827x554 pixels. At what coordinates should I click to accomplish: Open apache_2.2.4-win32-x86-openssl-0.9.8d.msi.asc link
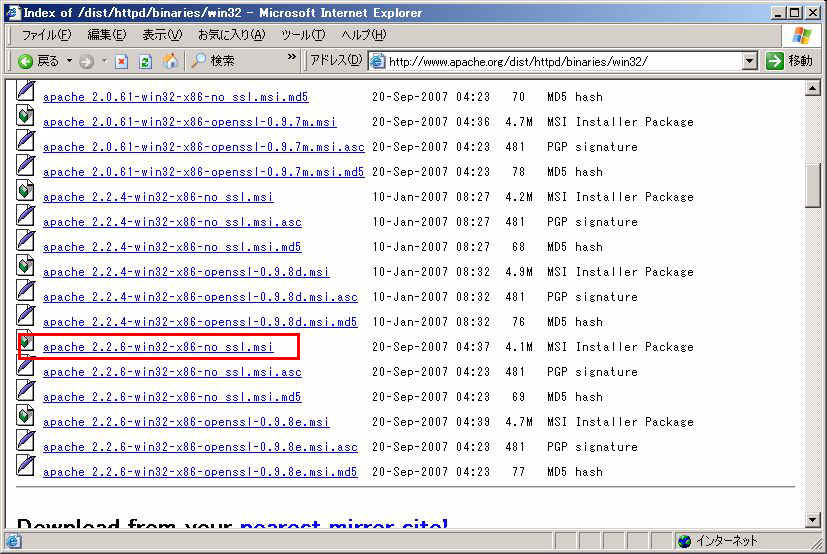pyautogui.click(x=200, y=298)
